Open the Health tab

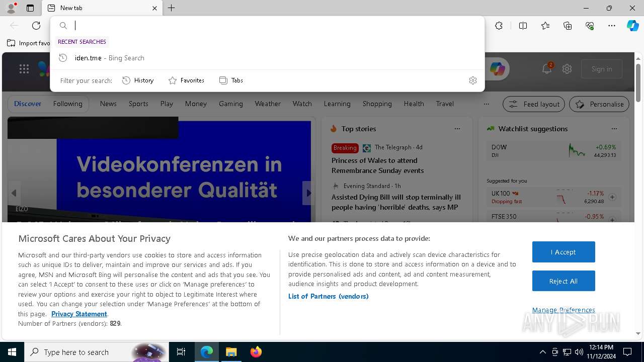414,104
